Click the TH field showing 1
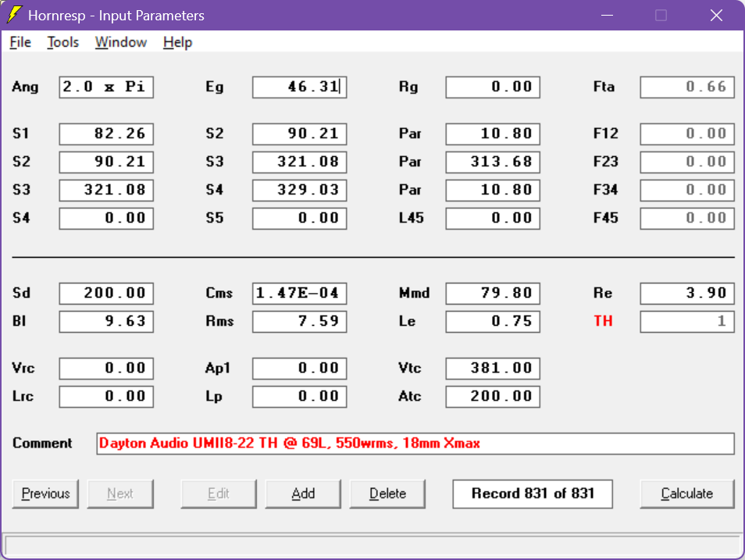 687,321
